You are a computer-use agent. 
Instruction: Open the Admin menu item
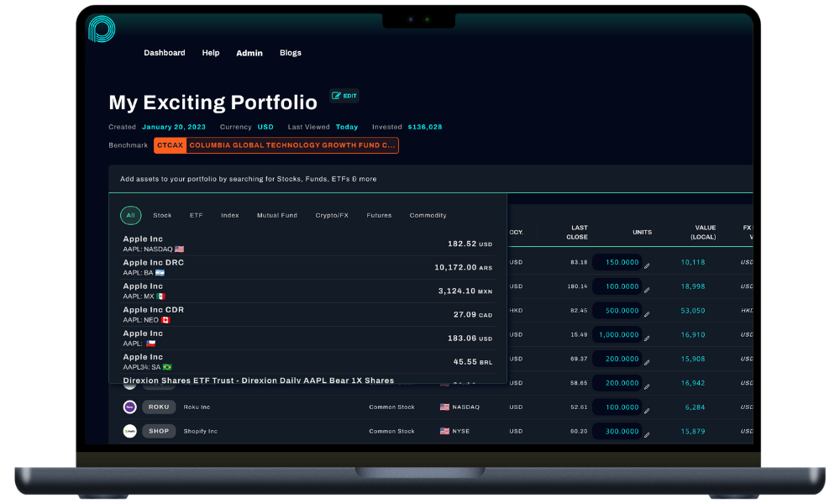(x=249, y=53)
